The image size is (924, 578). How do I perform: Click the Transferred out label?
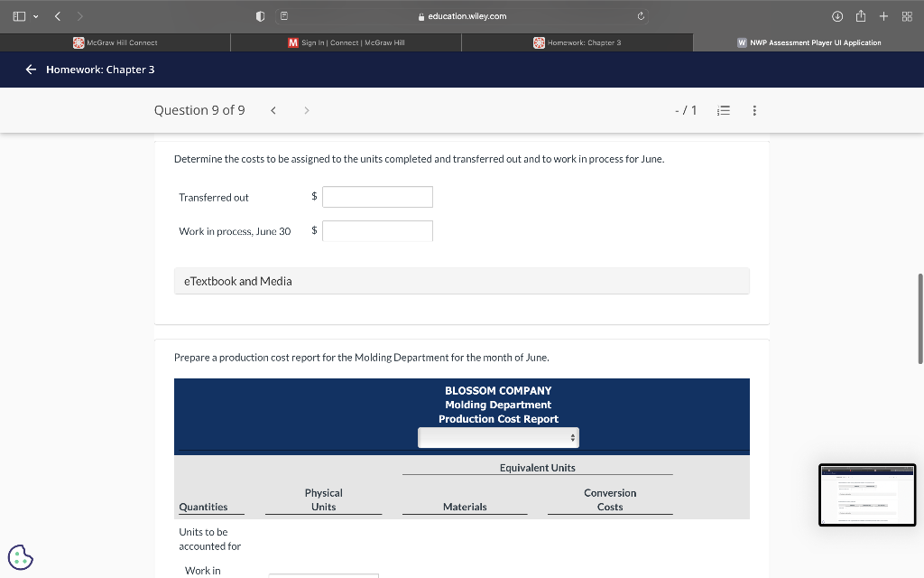point(213,198)
